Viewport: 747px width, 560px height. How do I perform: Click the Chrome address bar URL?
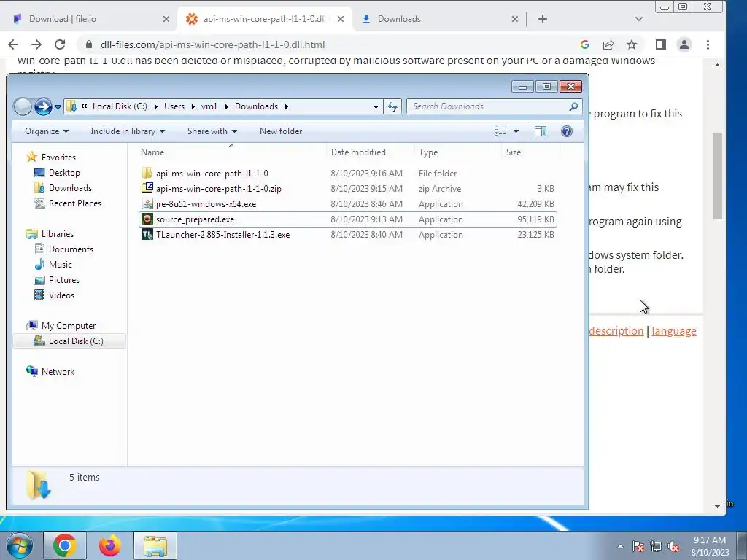[212, 44]
